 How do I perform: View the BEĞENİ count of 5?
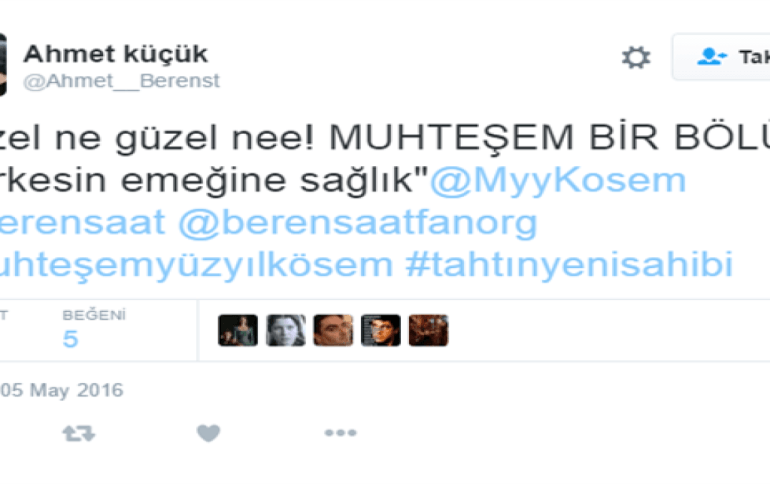[70, 339]
